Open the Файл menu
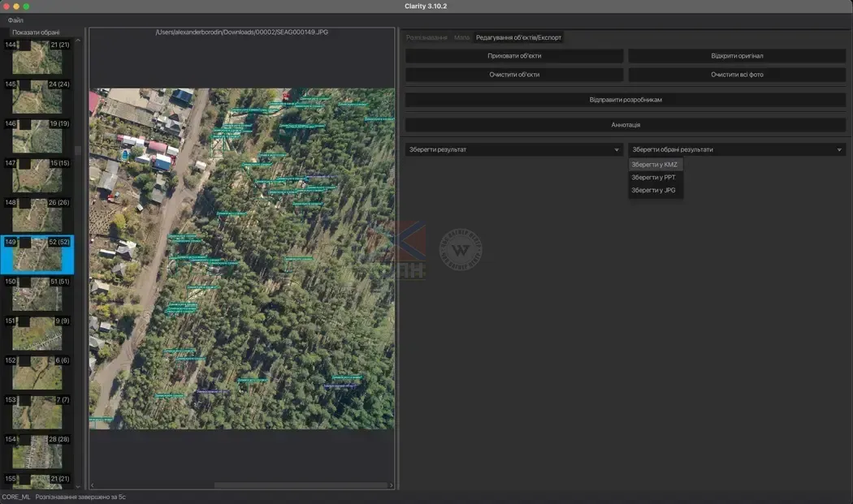 coord(15,20)
